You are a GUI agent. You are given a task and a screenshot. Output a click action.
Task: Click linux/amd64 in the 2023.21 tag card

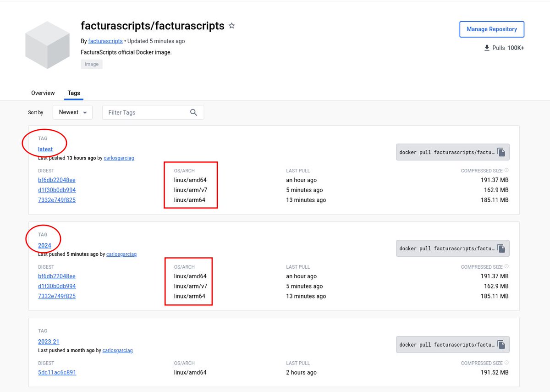click(x=191, y=373)
